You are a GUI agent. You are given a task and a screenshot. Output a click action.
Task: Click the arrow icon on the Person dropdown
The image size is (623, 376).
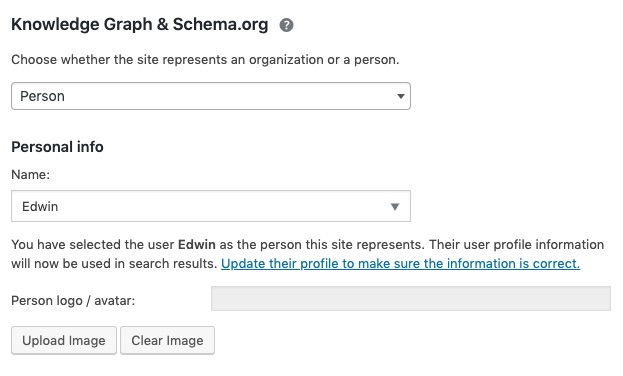[400, 96]
